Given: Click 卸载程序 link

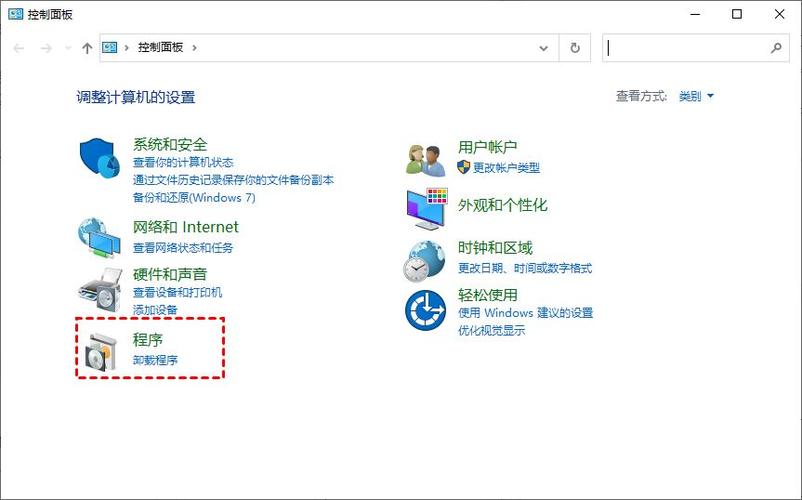Looking at the screenshot, I should 155,360.
